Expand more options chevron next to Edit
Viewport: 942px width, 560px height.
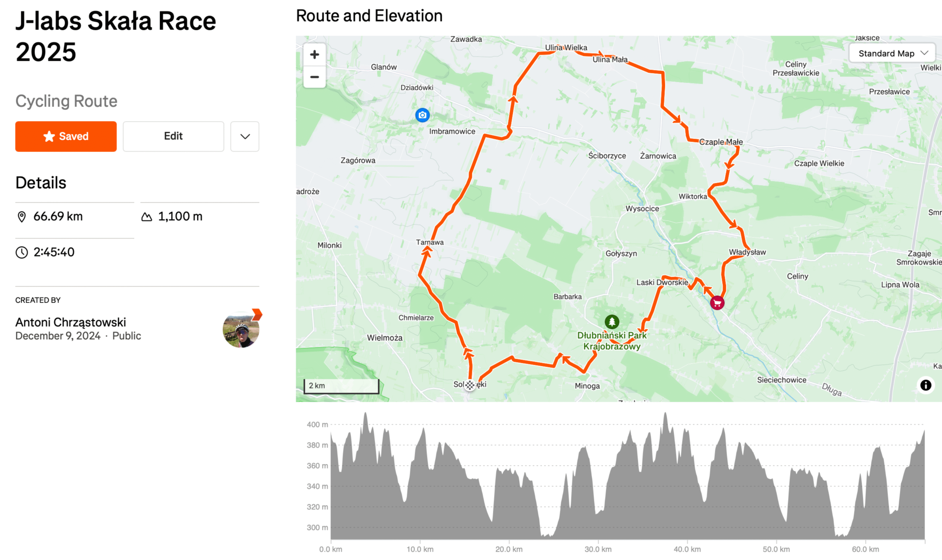(x=245, y=136)
